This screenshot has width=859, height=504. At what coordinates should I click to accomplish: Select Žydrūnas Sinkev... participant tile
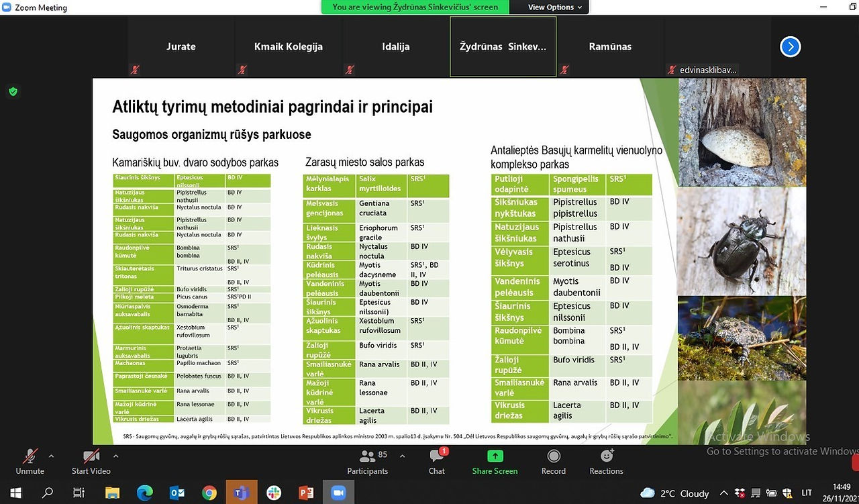point(503,47)
